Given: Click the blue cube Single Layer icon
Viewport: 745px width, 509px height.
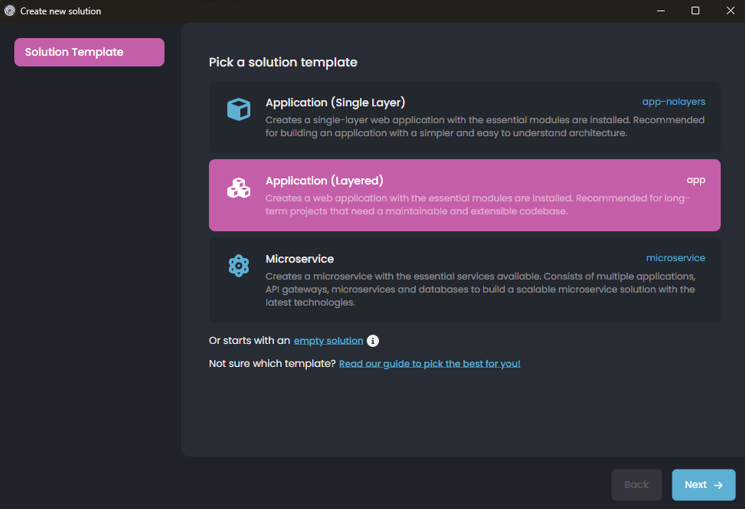Looking at the screenshot, I should pyautogui.click(x=238, y=109).
